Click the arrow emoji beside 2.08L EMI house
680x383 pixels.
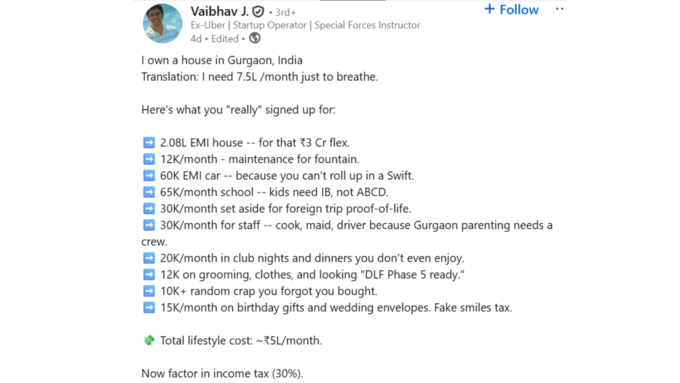pos(149,143)
